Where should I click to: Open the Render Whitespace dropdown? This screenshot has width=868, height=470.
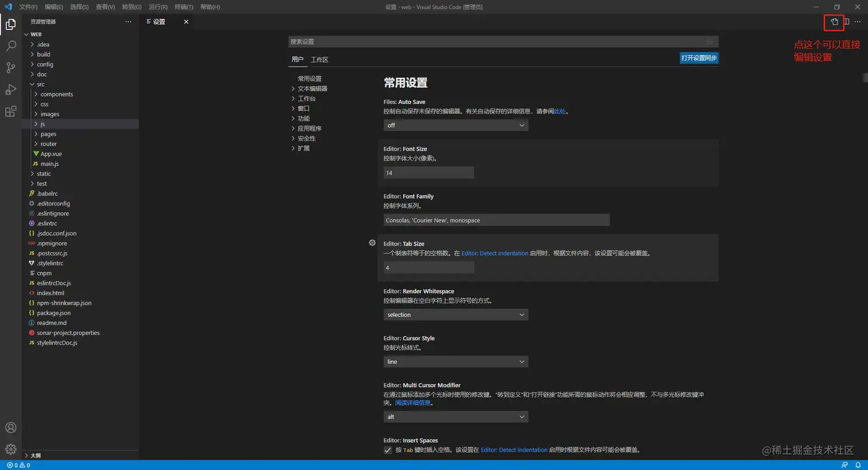click(x=456, y=314)
